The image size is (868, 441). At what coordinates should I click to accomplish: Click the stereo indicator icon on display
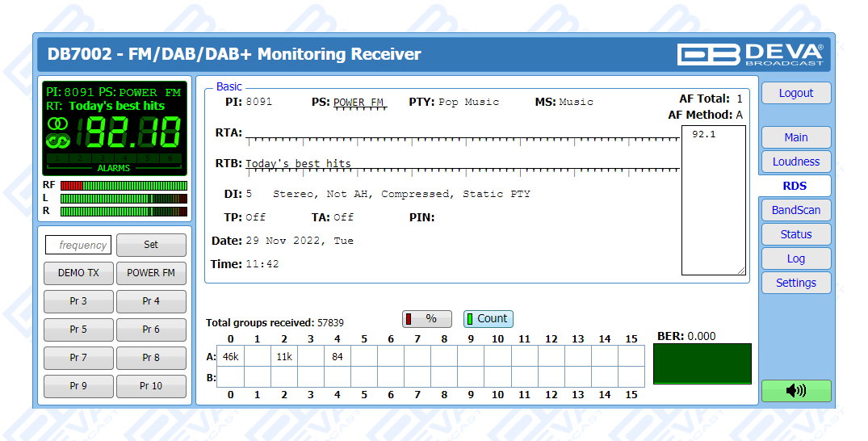[58, 124]
